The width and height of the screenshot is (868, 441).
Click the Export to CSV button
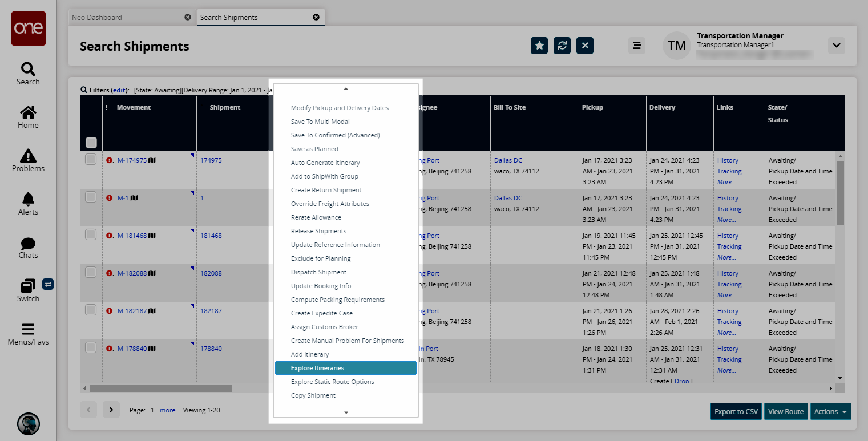736,411
